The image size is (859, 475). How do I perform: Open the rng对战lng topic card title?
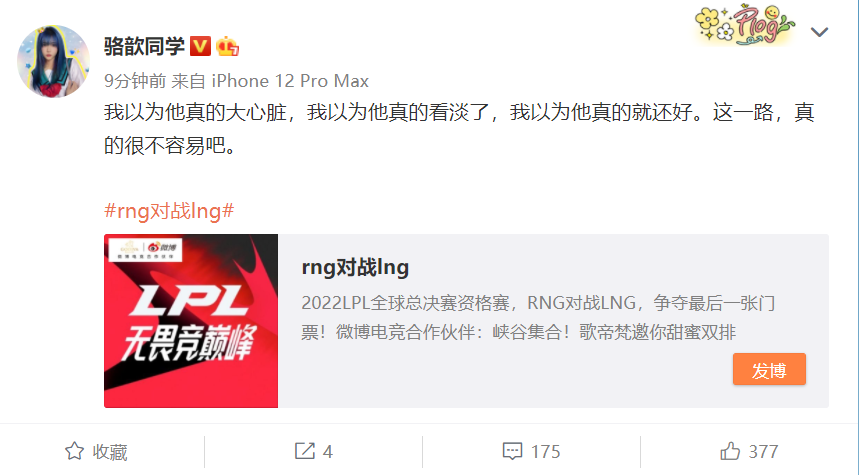355,267
